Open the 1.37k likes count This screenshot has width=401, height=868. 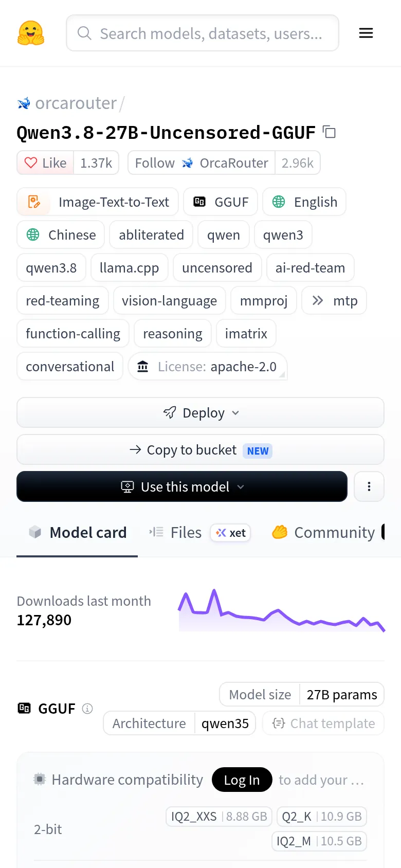96,163
